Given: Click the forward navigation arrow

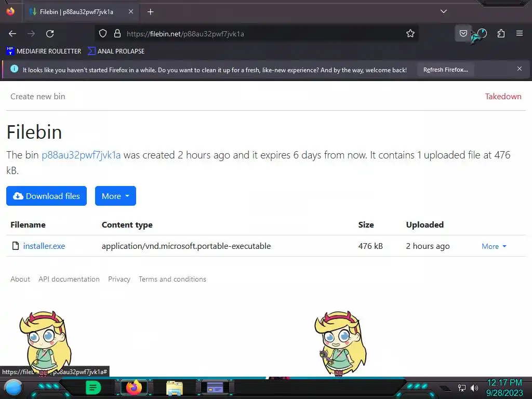Looking at the screenshot, I should [x=31, y=34].
